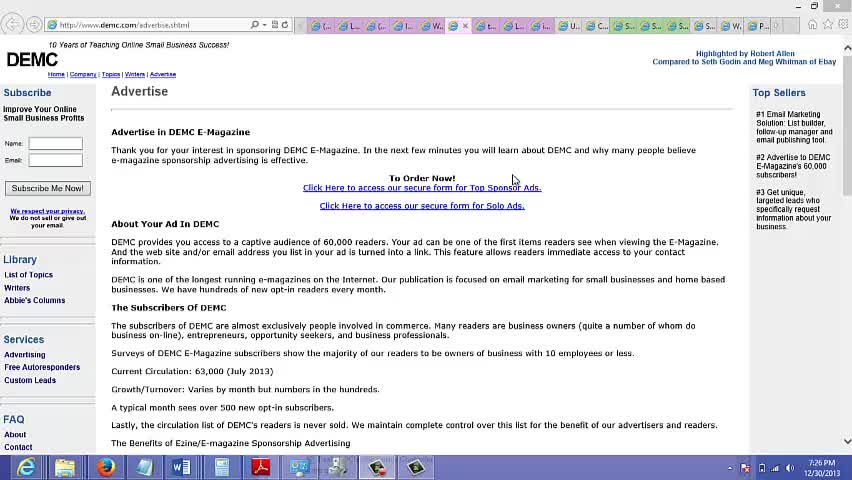
Task: Switch to the tab labeled "U..."
Action: pyautogui.click(x=568, y=26)
